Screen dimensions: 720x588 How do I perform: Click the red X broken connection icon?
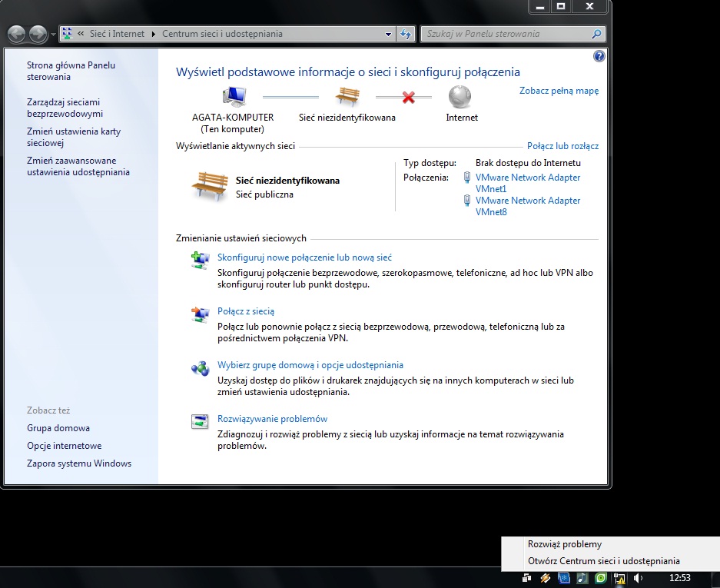(408, 97)
